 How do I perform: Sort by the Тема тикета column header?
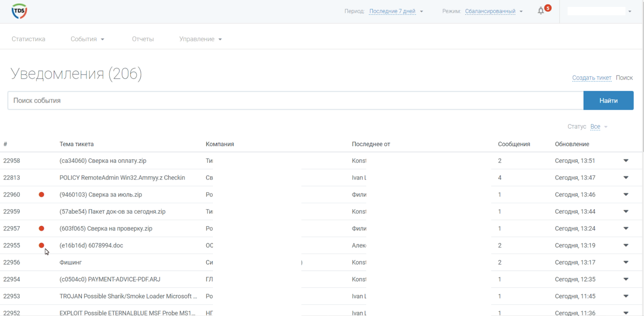76,144
